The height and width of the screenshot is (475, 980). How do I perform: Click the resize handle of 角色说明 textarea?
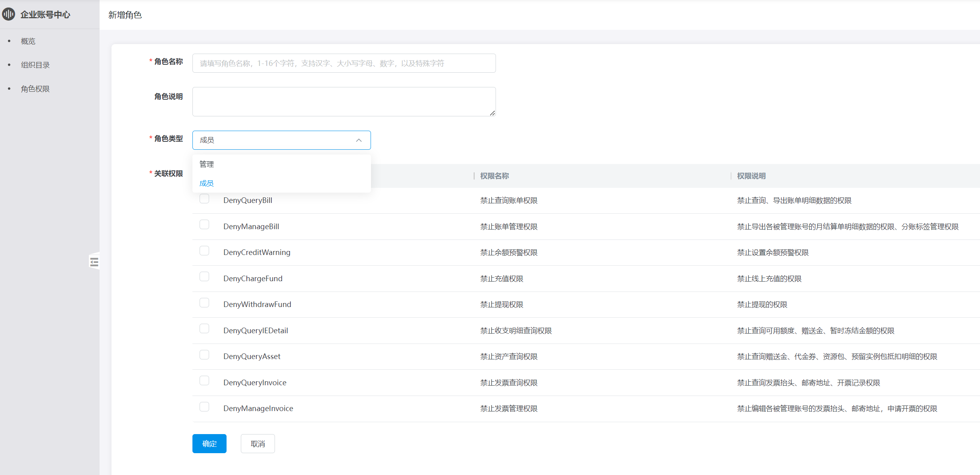[492, 113]
